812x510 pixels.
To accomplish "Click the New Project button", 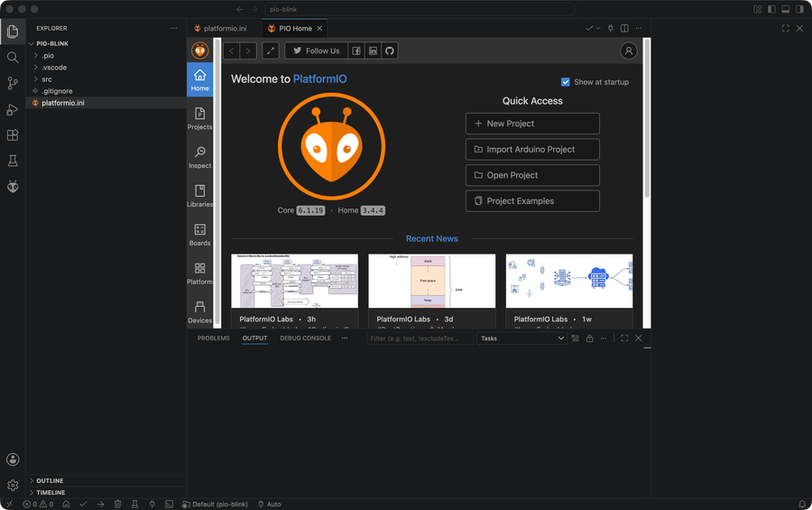I will coord(532,124).
